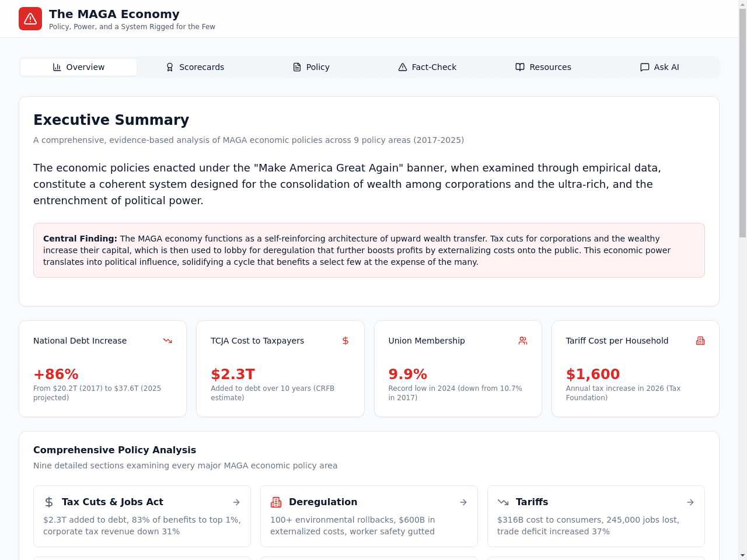Open the Ask AI tab
Screen dimensions: 747x560
pos(659,67)
